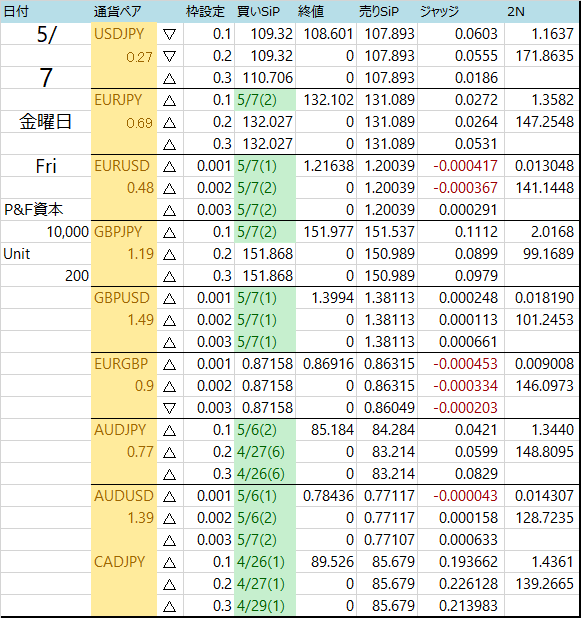Select the AUDUSD currency pair cell
581x618 pixels.
tap(124, 495)
